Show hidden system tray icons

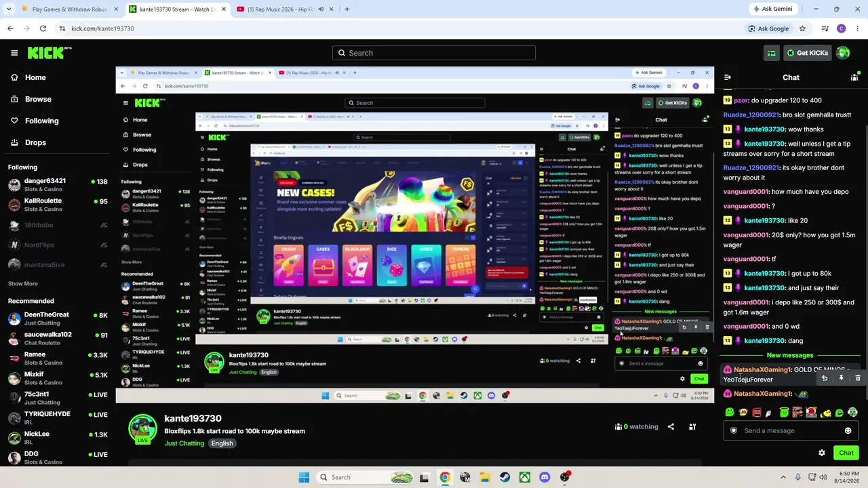(x=783, y=477)
